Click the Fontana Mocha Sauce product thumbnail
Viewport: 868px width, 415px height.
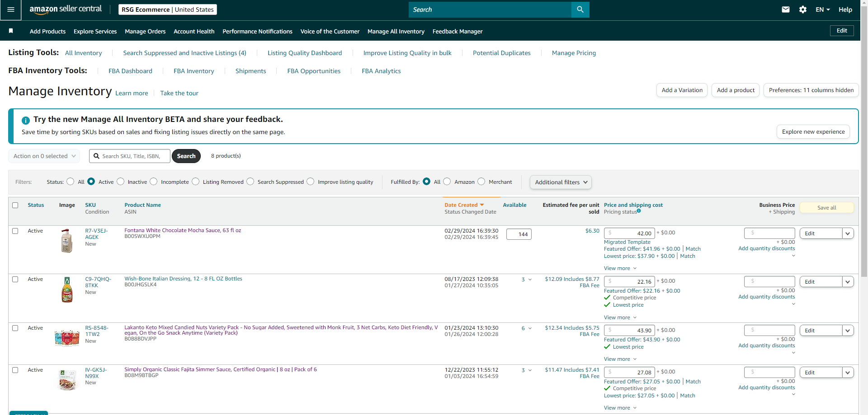tap(67, 241)
